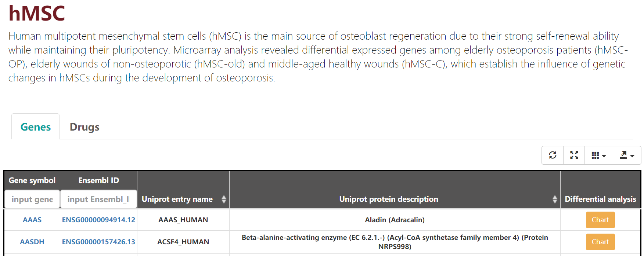Focus the Ensembl ID filter input

pos(98,199)
